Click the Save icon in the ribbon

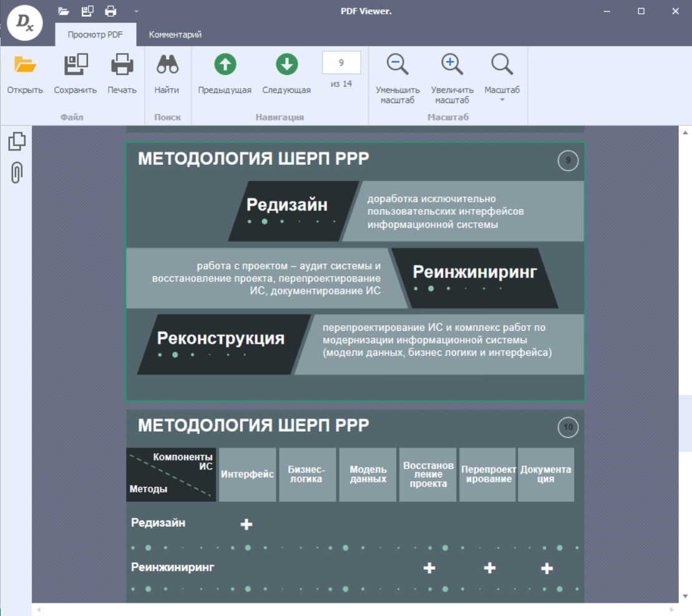[76, 65]
